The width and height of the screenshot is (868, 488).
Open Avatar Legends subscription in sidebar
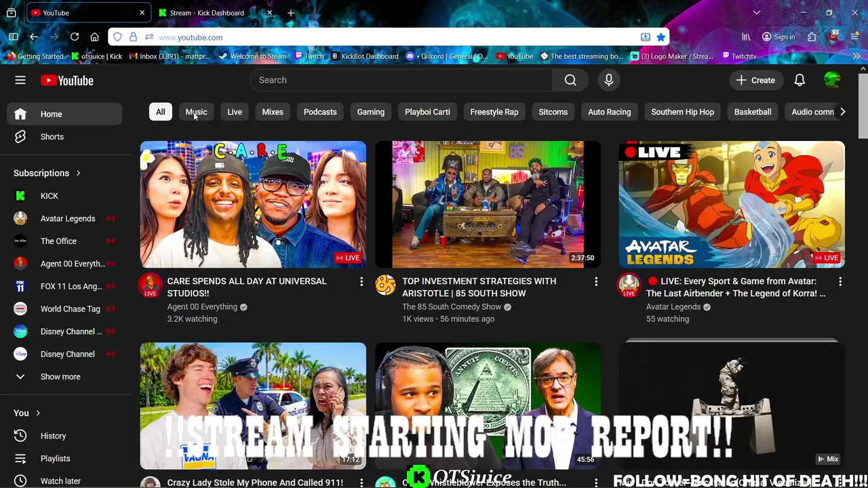pos(64,218)
